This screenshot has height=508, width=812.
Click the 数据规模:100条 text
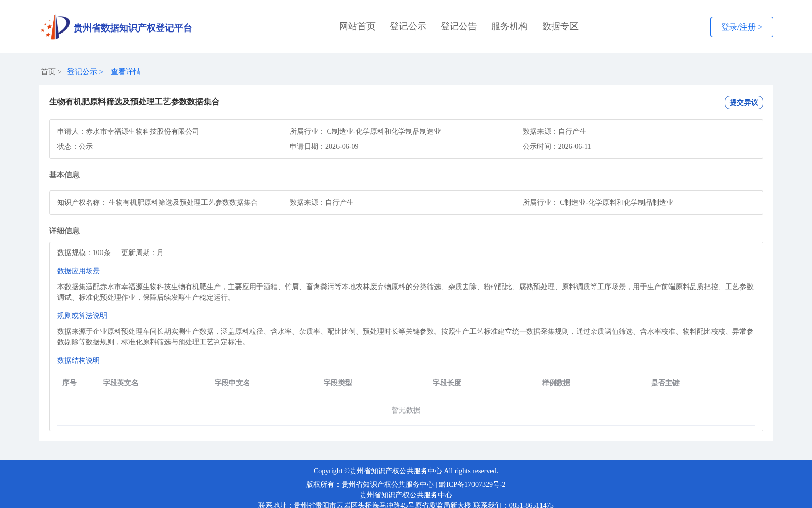coord(84,252)
